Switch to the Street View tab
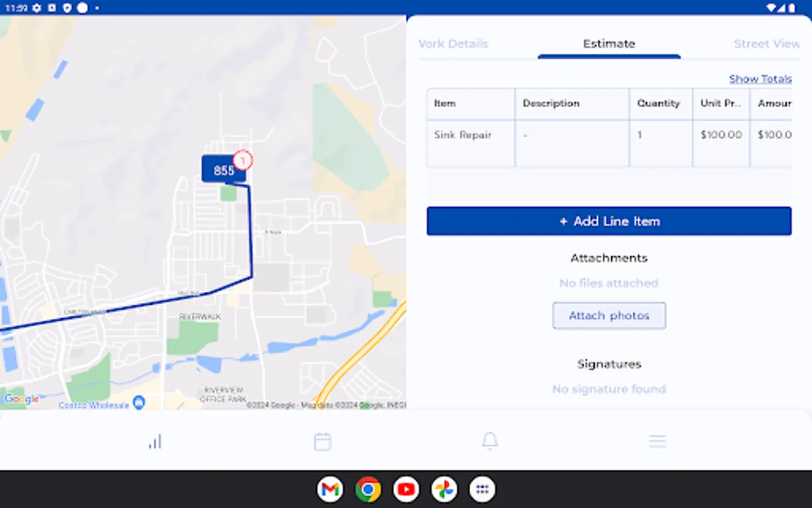The image size is (812, 508). [x=767, y=43]
